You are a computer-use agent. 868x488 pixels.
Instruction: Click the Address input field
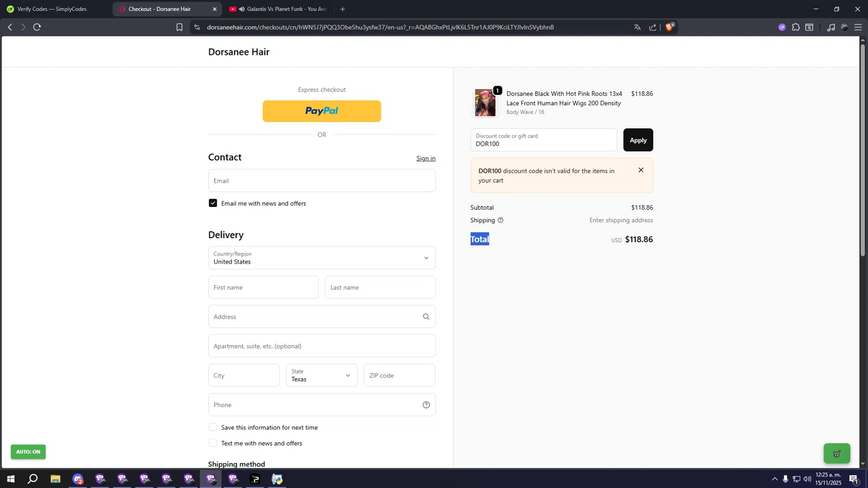point(322,317)
